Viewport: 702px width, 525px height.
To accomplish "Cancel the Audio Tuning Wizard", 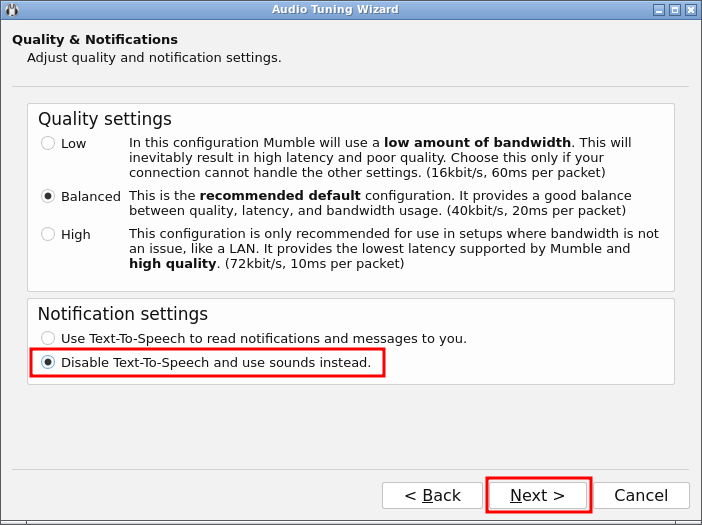I will (x=641, y=495).
